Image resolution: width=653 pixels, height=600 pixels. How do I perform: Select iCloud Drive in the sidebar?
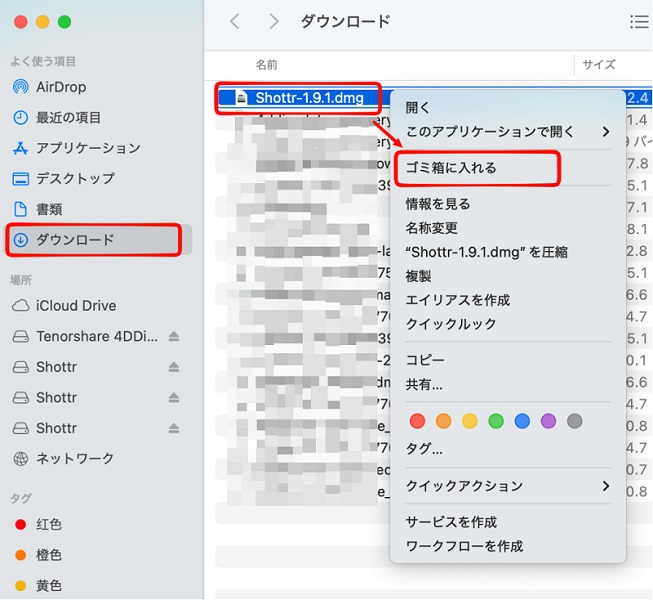[76, 306]
